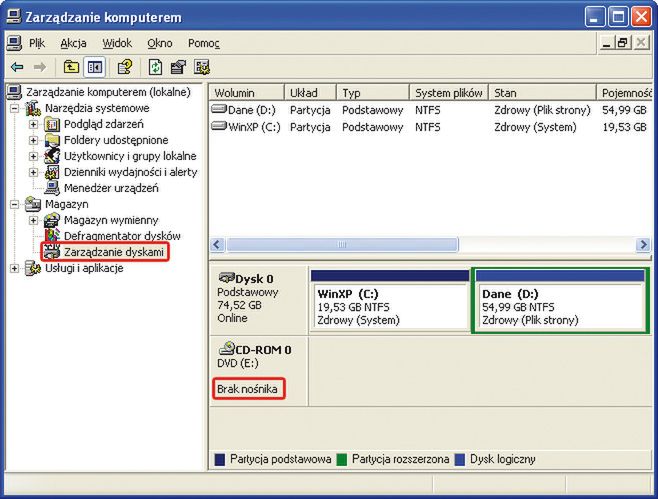This screenshot has height=499, width=658.
Task: Sort by the Pojemność column header
Action: pyautogui.click(x=624, y=93)
